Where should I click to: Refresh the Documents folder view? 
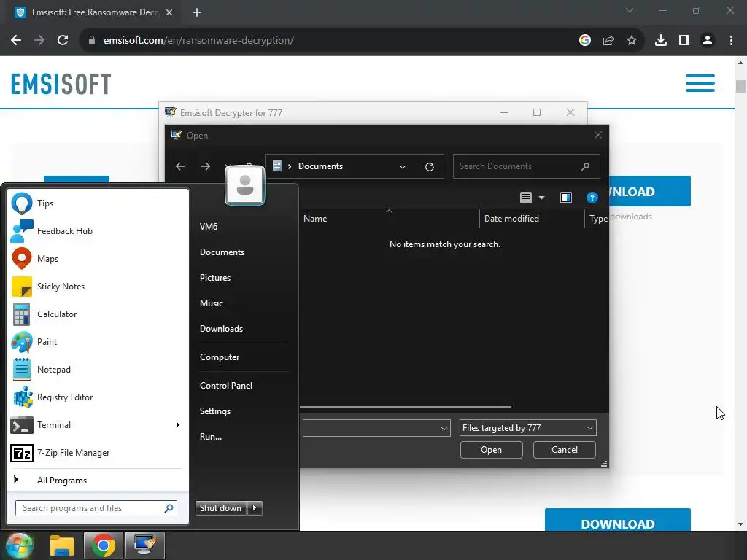point(430,167)
